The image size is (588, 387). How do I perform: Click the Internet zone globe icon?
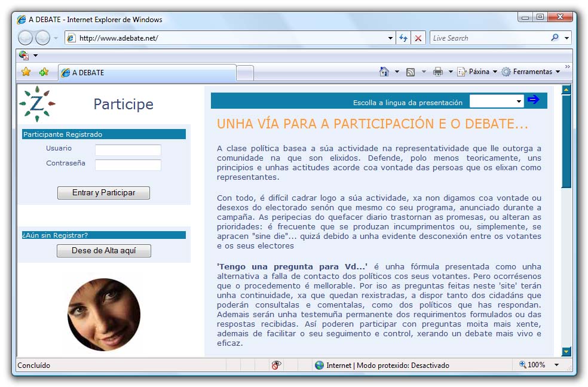tap(320, 365)
